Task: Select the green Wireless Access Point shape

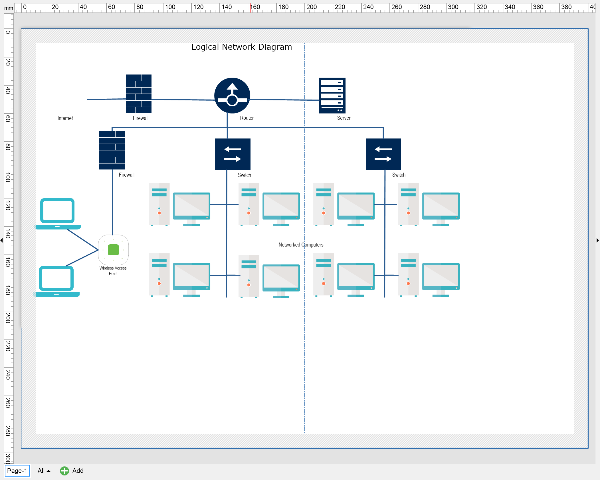Action: point(113,250)
